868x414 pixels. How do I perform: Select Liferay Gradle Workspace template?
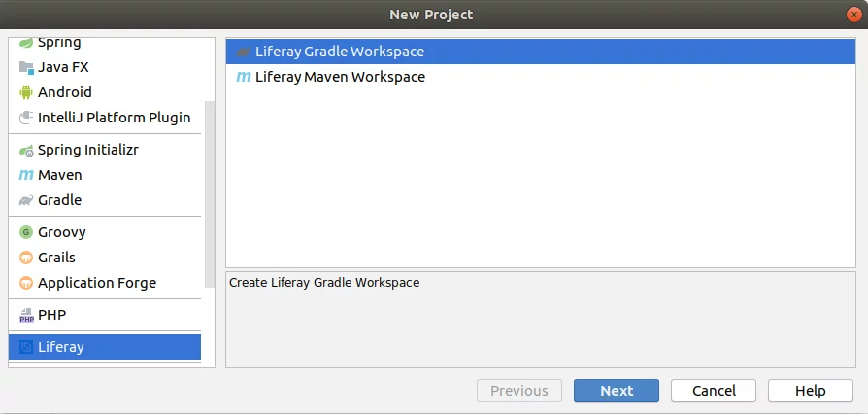[x=541, y=52]
